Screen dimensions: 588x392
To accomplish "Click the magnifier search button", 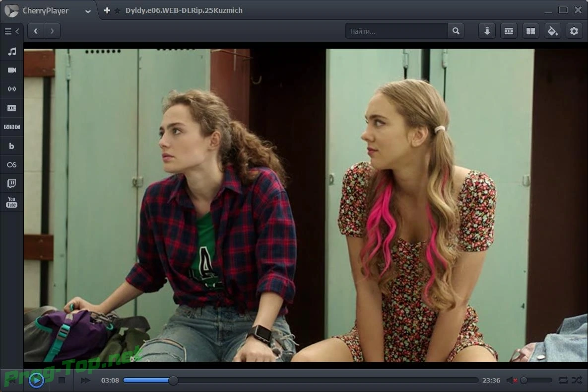I will (456, 31).
